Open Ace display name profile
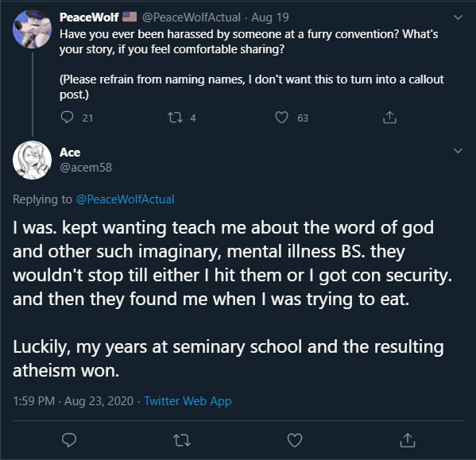This screenshot has height=460, width=476. tap(70, 153)
